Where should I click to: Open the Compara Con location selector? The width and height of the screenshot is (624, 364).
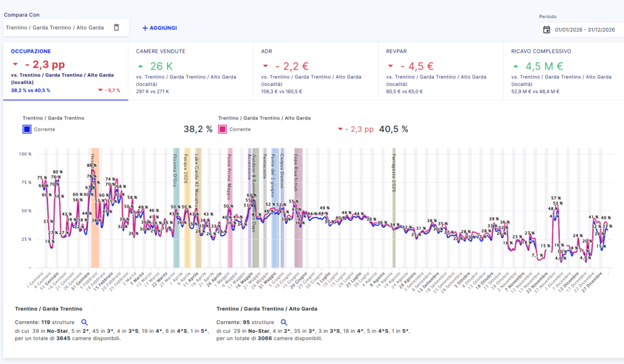(55, 27)
